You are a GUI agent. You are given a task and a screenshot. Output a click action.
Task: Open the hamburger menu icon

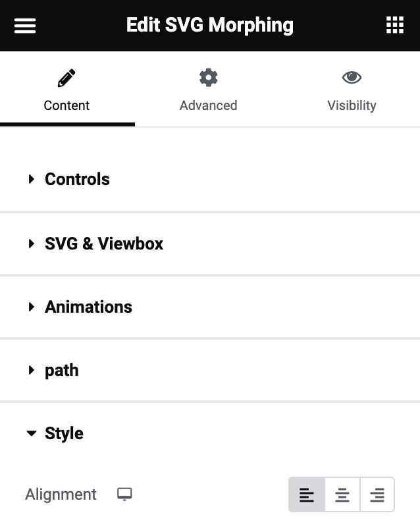click(x=25, y=26)
